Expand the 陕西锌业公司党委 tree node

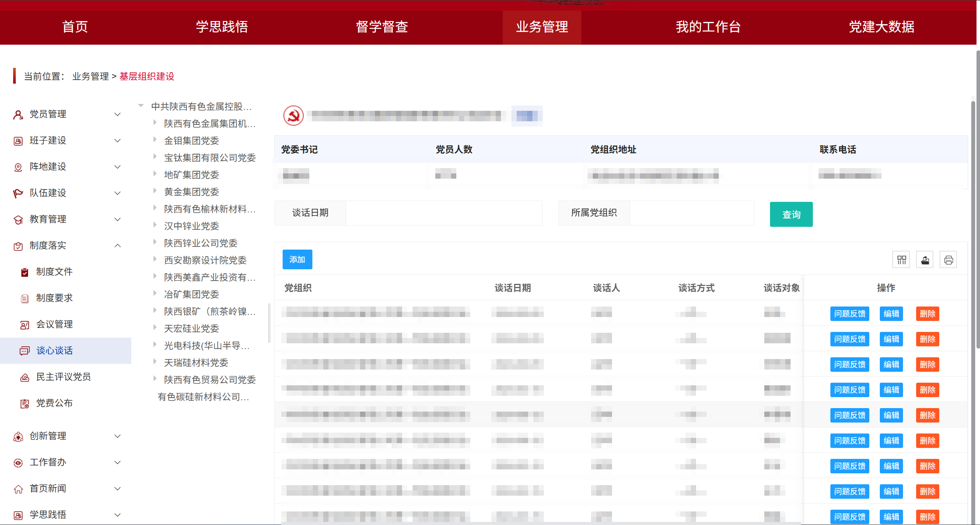coord(156,242)
